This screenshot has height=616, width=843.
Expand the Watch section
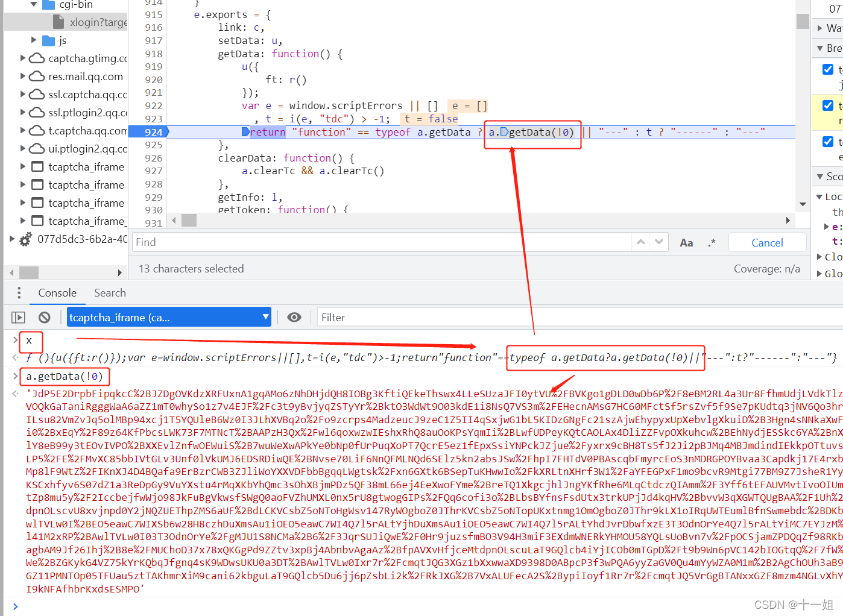pos(820,28)
